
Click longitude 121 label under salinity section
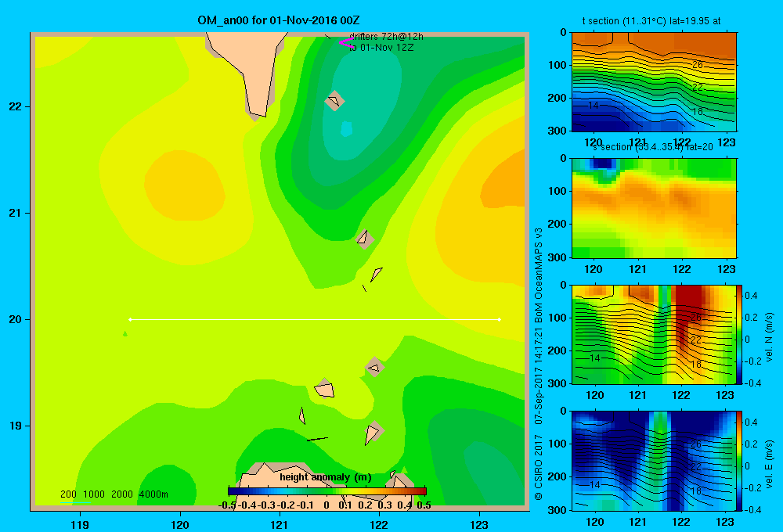point(637,269)
